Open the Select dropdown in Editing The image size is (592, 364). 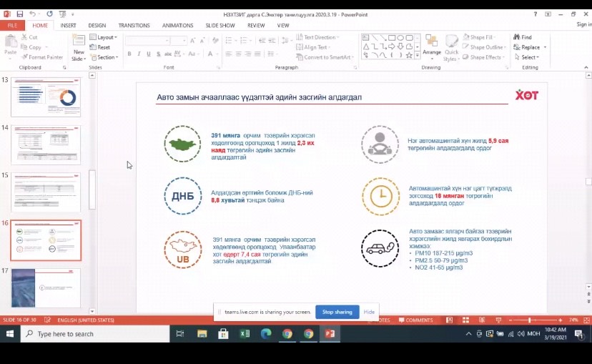pos(528,57)
